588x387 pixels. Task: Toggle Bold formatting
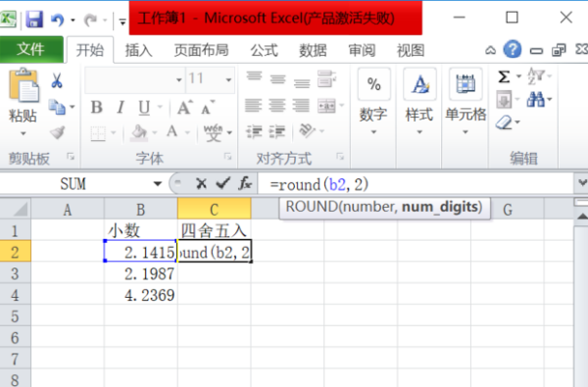point(96,108)
